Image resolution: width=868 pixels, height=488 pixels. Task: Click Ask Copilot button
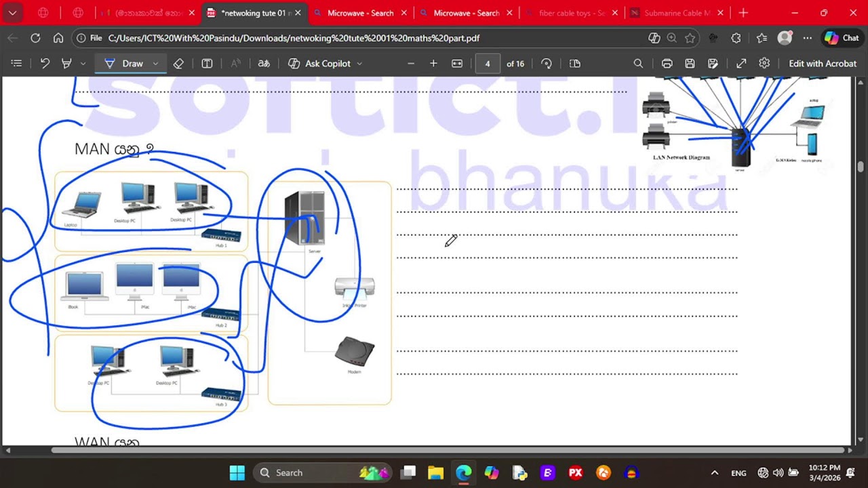319,63
